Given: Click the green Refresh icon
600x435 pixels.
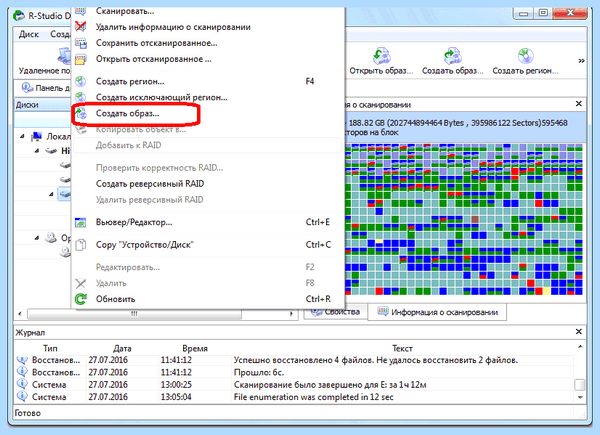Looking at the screenshot, I should (x=81, y=299).
